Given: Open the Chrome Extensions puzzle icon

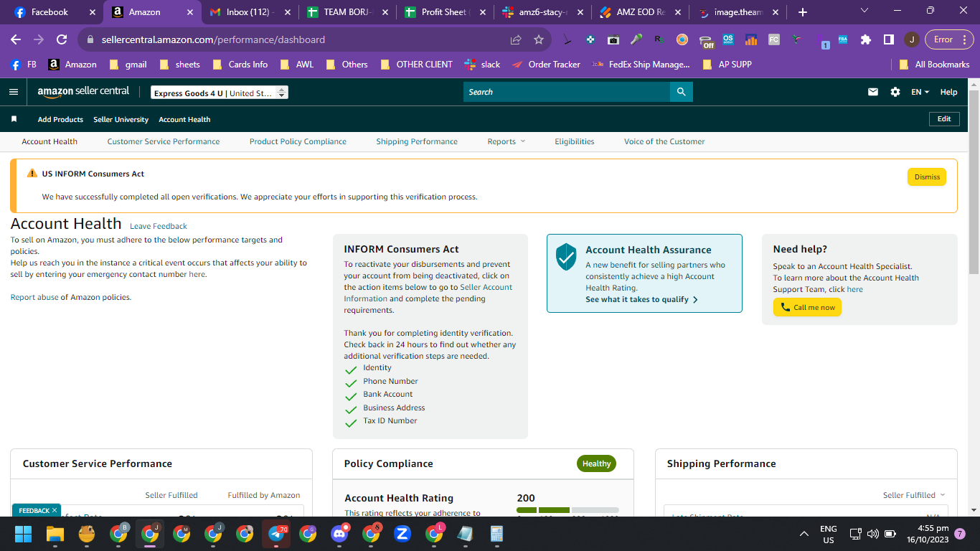Looking at the screenshot, I should 866,39.
